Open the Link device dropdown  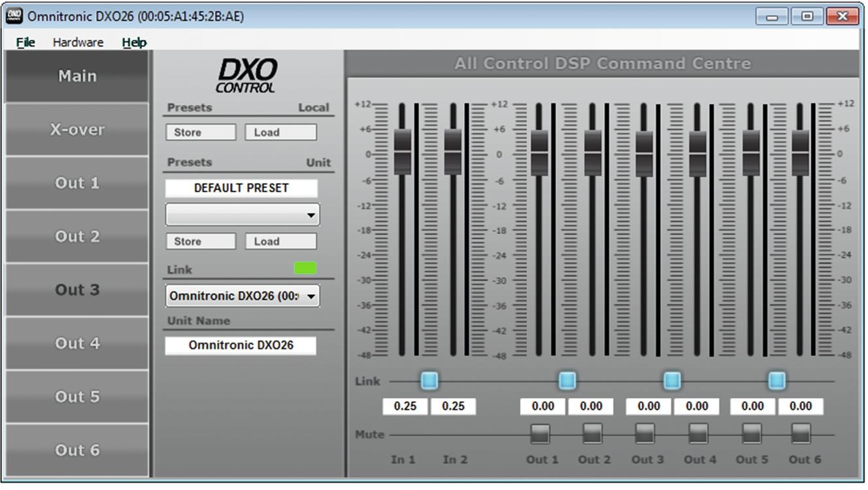pyautogui.click(x=242, y=296)
